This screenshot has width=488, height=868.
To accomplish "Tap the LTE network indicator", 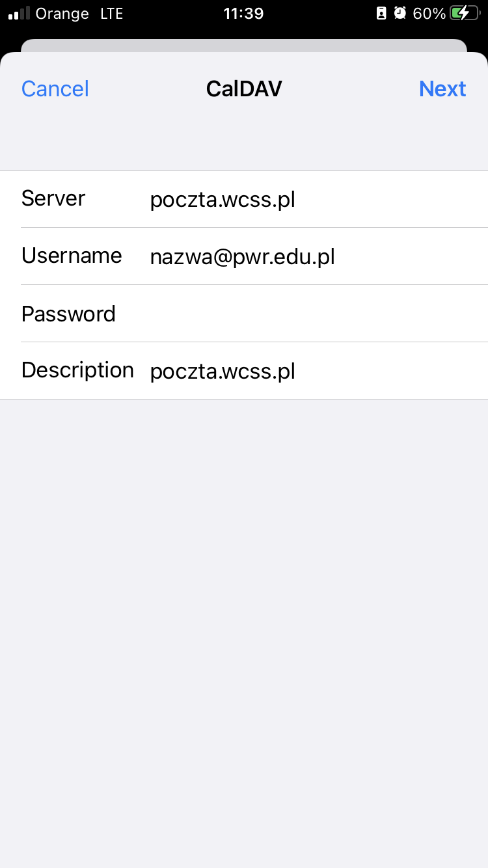I will click(112, 14).
